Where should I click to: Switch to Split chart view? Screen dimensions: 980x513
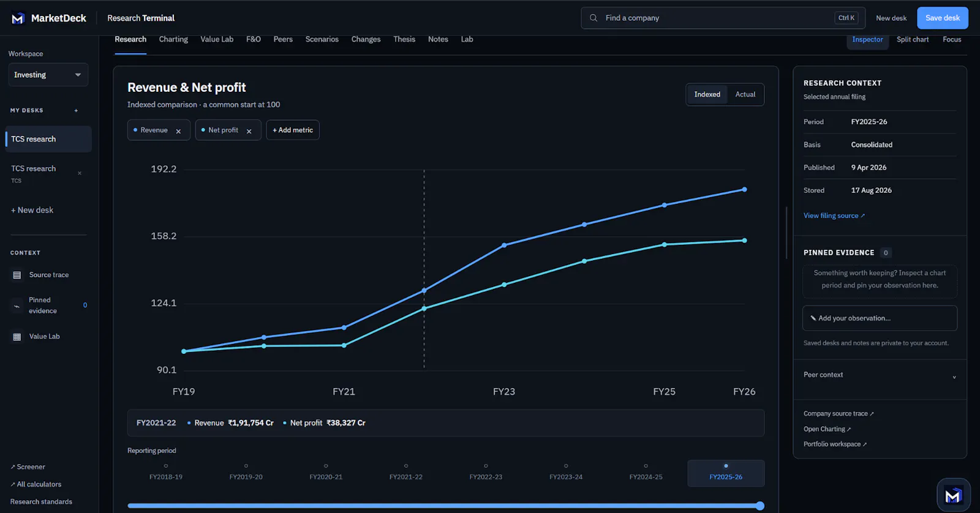point(913,39)
